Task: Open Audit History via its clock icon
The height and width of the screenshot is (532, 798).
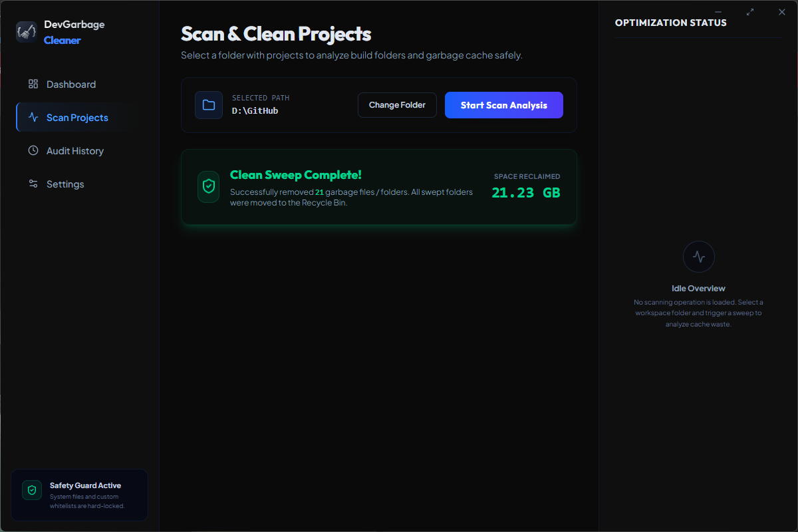Action: click(x=33, y=151)
